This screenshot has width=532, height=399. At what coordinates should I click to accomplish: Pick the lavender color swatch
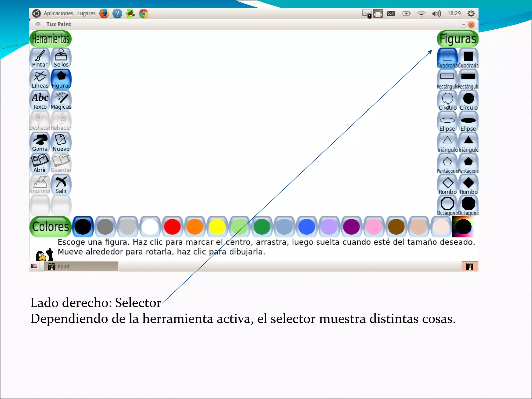coord(329,227)
